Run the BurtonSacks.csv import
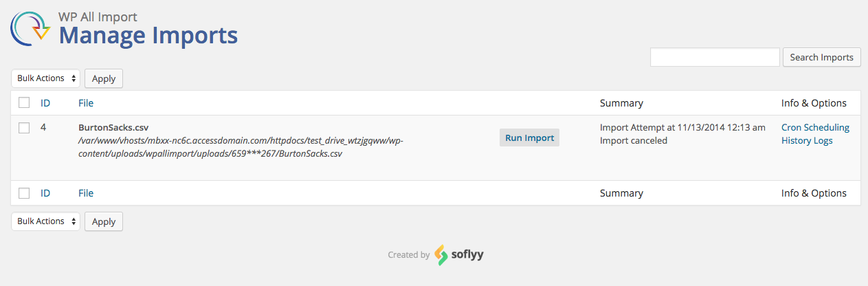The height and width of the screenshot is (286, 868). pos(529,137)
